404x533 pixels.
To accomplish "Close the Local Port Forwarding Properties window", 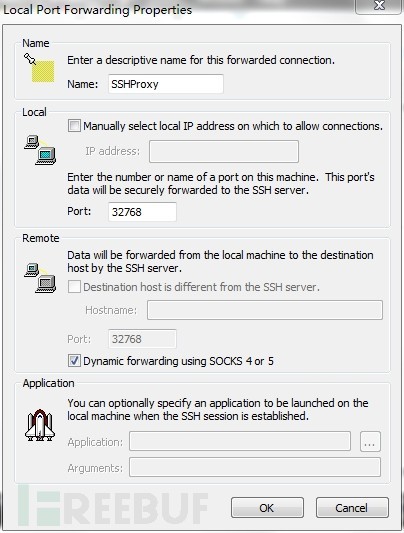I will (379, 6).
